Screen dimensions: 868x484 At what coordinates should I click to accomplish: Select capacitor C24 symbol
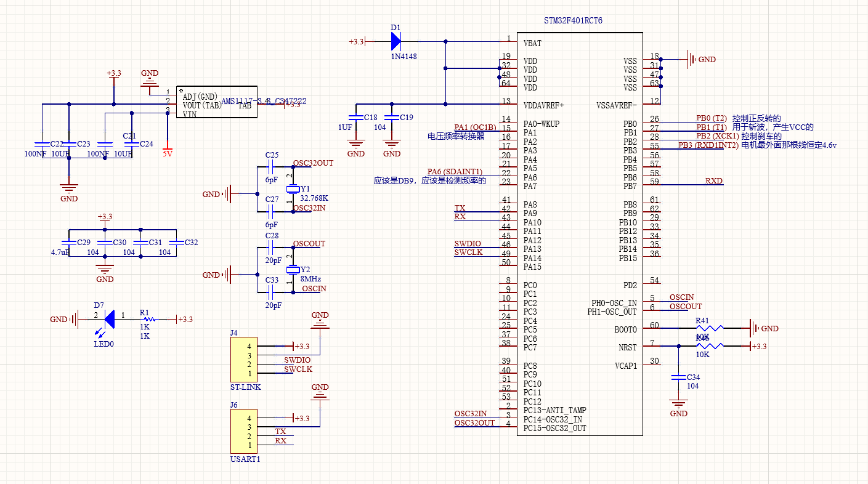point(132,143)
